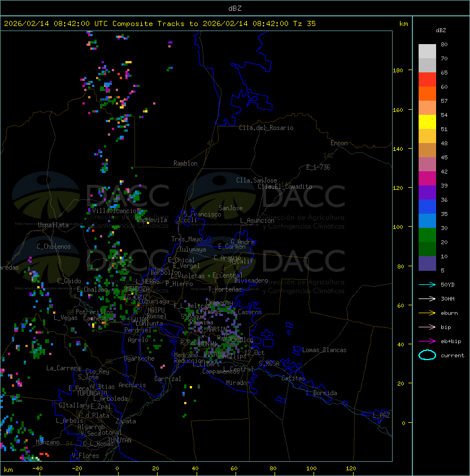
Task: Click the 'Villavicencio' map label
Action: (114, 211)
